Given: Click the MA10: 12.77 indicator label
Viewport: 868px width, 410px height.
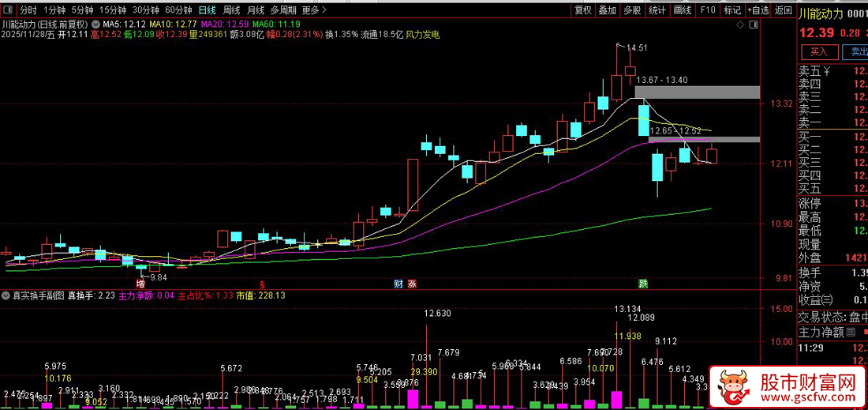Looking at the screenshot, I should (x=174, y=24).
